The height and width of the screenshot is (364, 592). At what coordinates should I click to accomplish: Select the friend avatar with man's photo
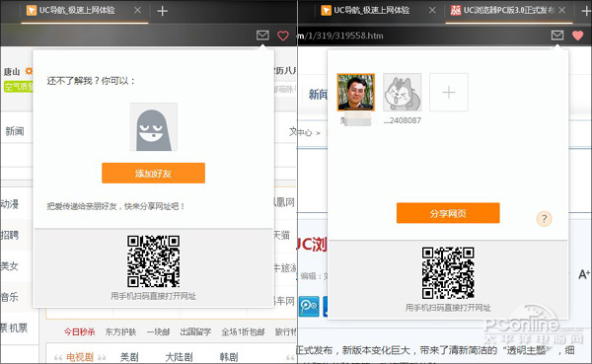[x=356, y=92]
